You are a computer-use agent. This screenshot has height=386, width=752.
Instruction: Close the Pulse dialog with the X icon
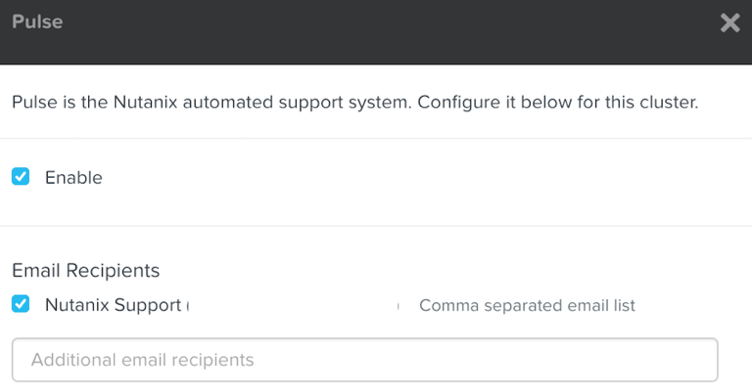click(x=730, y=23)
